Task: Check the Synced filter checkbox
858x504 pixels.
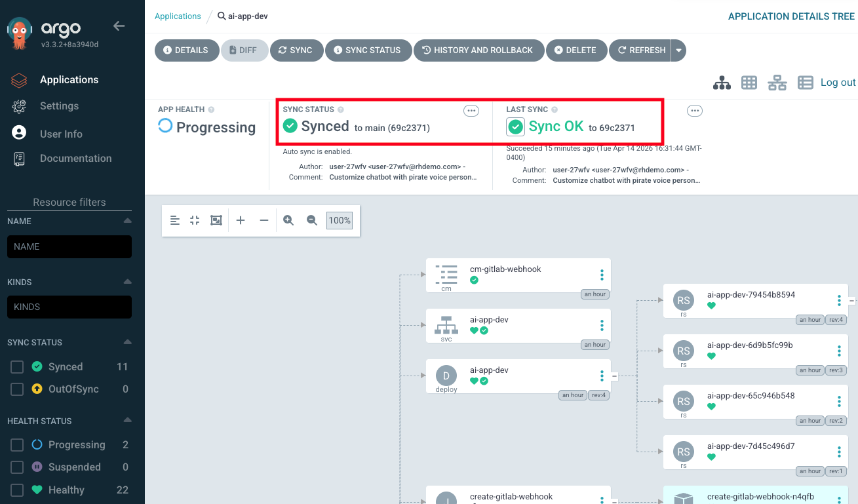Action: pyautogui.click(x=17, y=367)
